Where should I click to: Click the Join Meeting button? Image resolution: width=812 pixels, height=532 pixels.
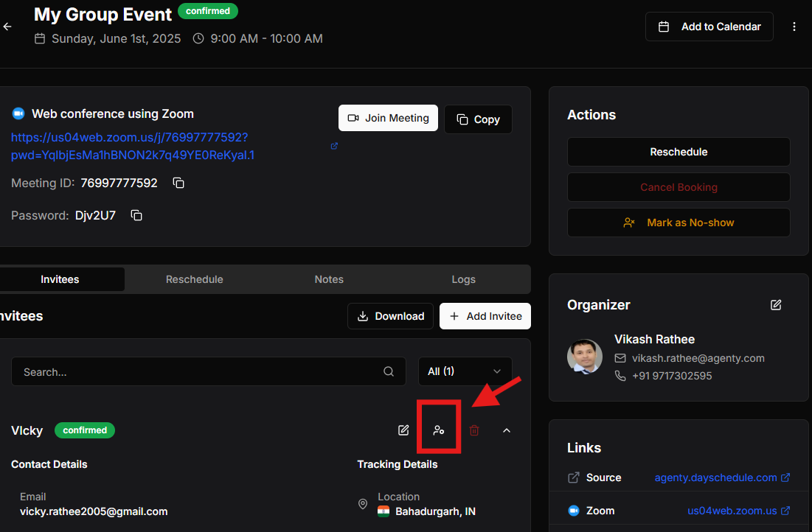pyautogui.click(x=388, y=118)
